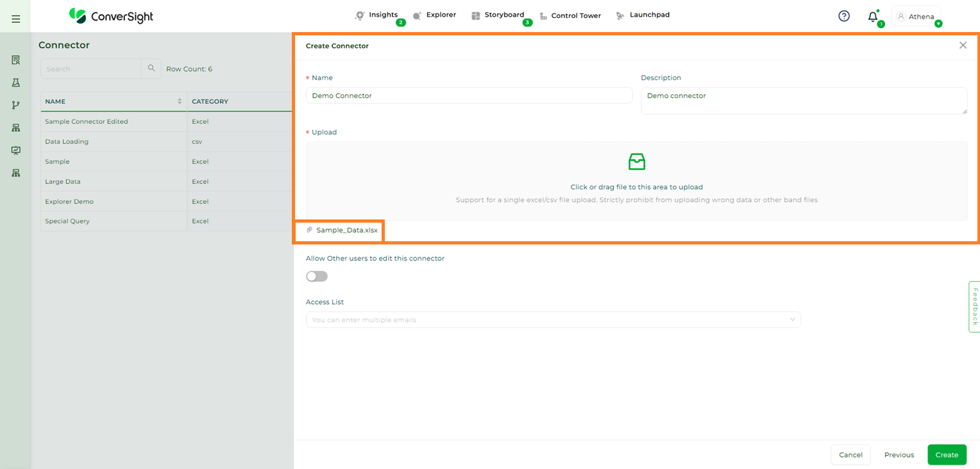Click the flask icon in left sidebar
Image resolution: width=980 pixels, height=469 pixels.
(16, 83)
